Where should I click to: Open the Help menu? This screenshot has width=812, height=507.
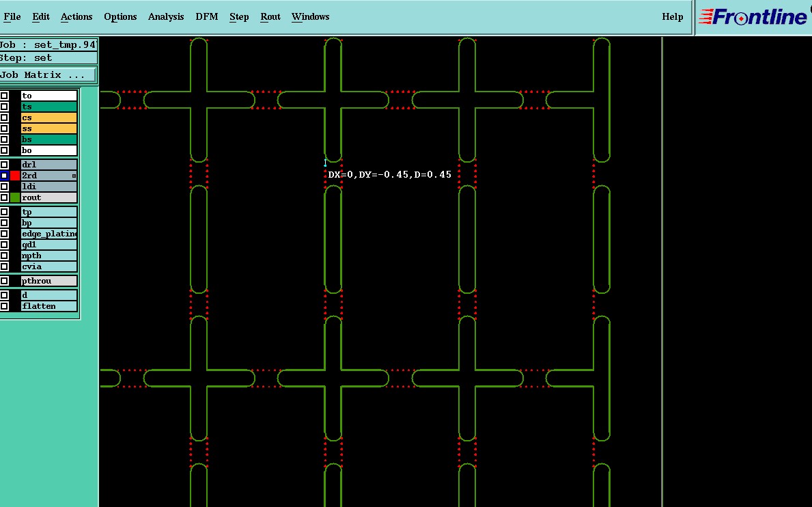[x=672, y=16]
